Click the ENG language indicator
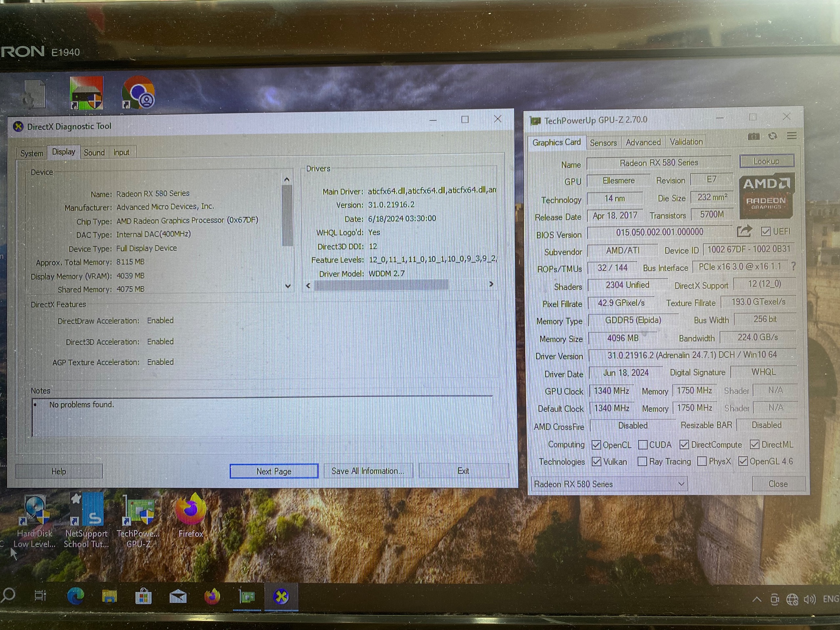 [831, 599]
